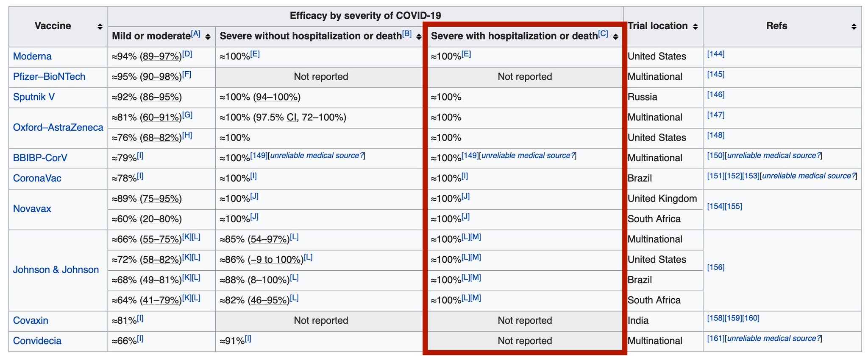Image resolution: width=868 pixels, height=356 pixels.
Task: Click the 'unreliable medical source?' link in Convidecia refs
Action: 774,339
